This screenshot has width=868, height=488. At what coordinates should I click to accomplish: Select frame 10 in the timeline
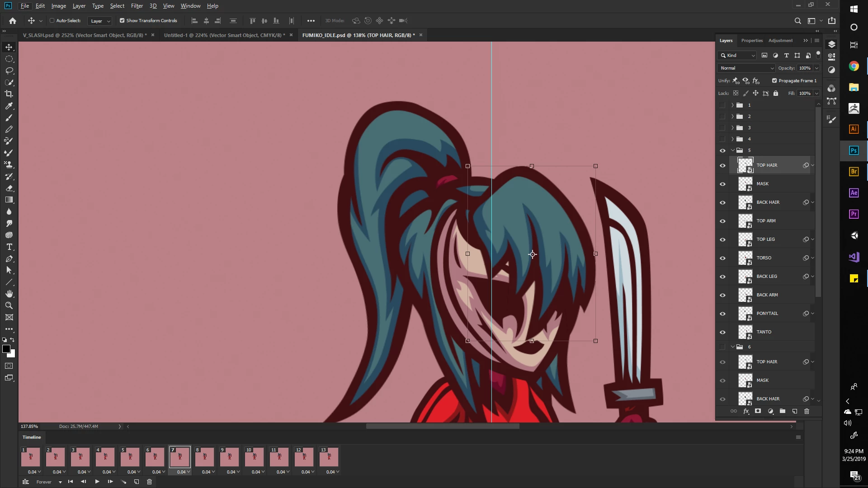pos(254,457)
